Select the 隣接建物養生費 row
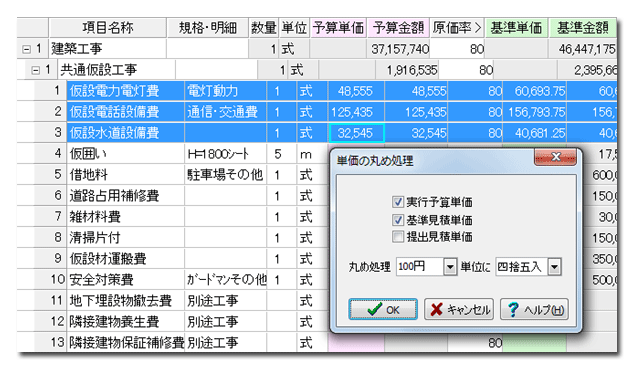The width and height of the screenshot is (634, 369). coord(125,322)
